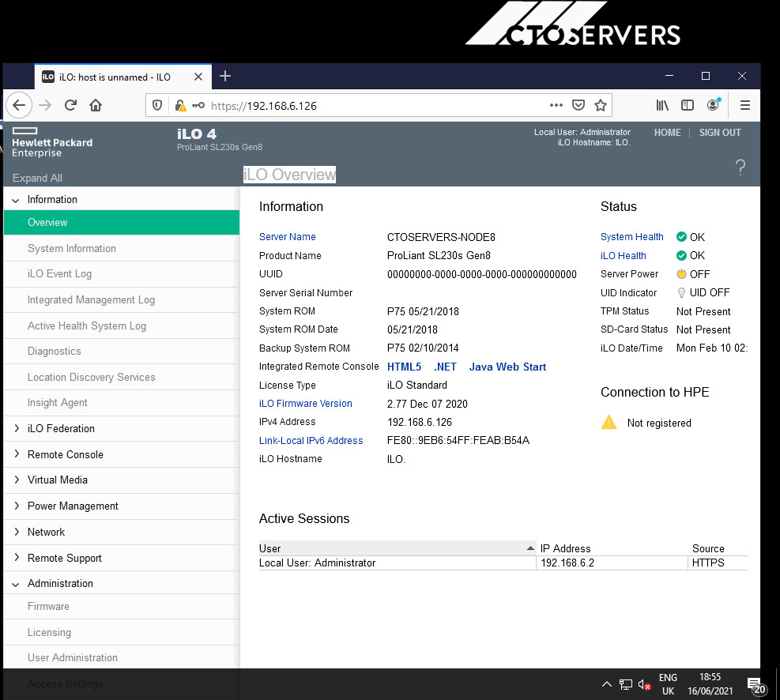This screenshot has width=780, height=700.
Task: Go to the browser home page icon
Action: [x=96, y=105]
